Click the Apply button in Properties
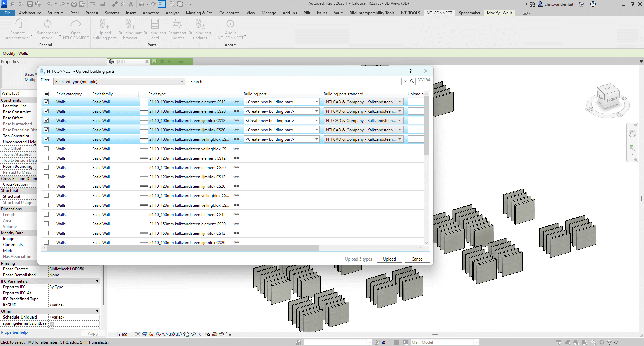644x346 pixels. 93,333
